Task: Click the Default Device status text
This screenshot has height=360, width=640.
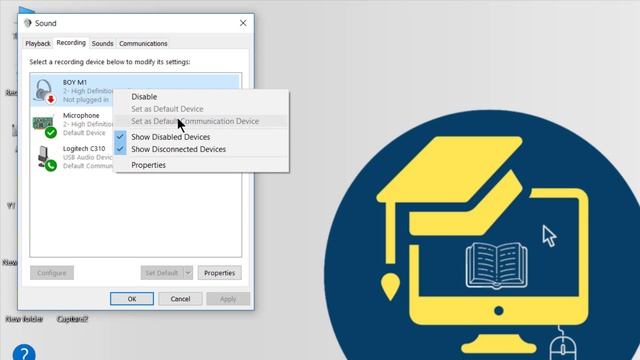Action: point(84,133)
